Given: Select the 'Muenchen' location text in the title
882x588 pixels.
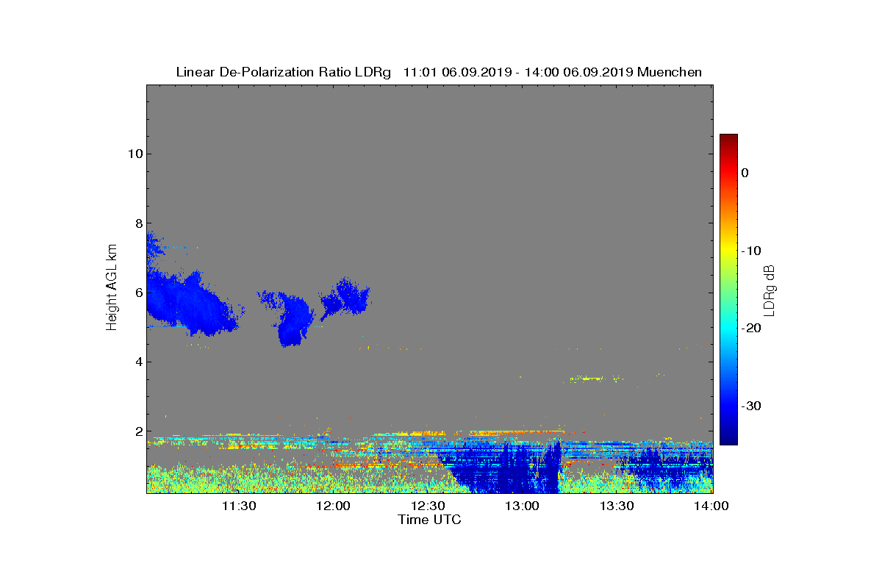Looking at the screenshot, I should click(670, 72).
